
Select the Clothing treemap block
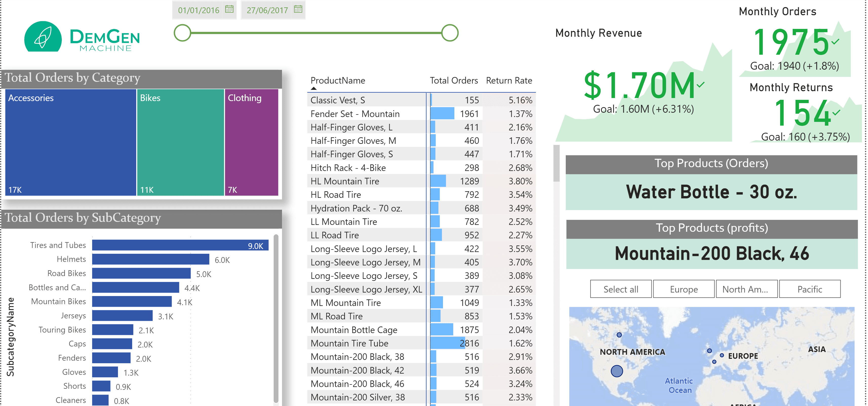(x=251, y=142)
